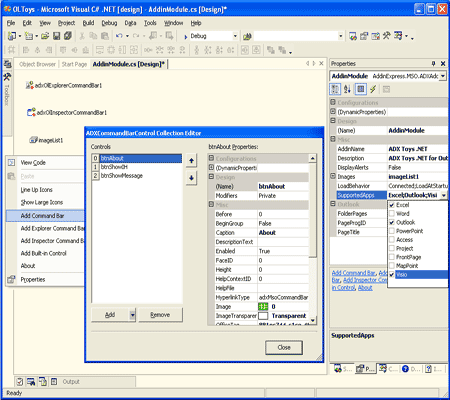
Task: Open the Solution Explorer toolbar icon
Action: coord(353,36)
